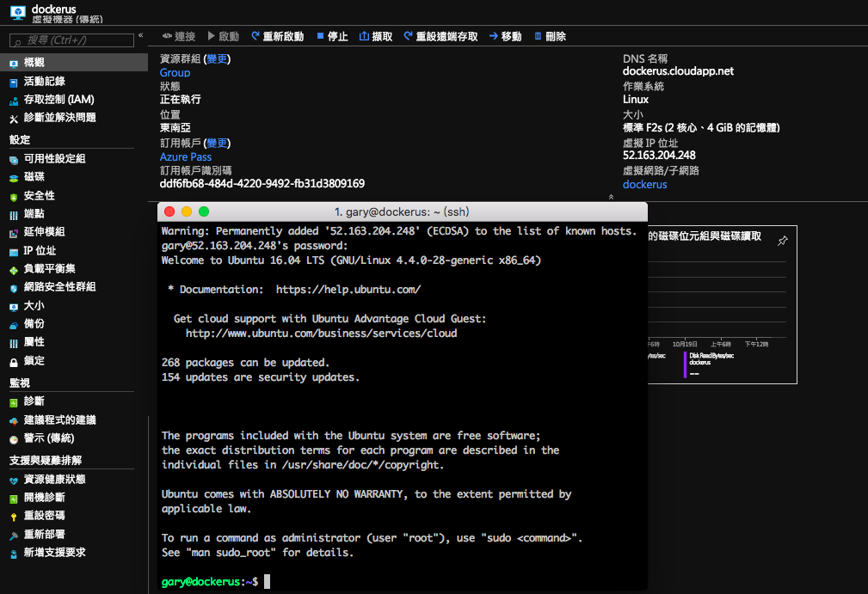The height and width of the screenshot is (594, 868).
Task: Open the Group resource group link
Action: (x=175, y=73)
